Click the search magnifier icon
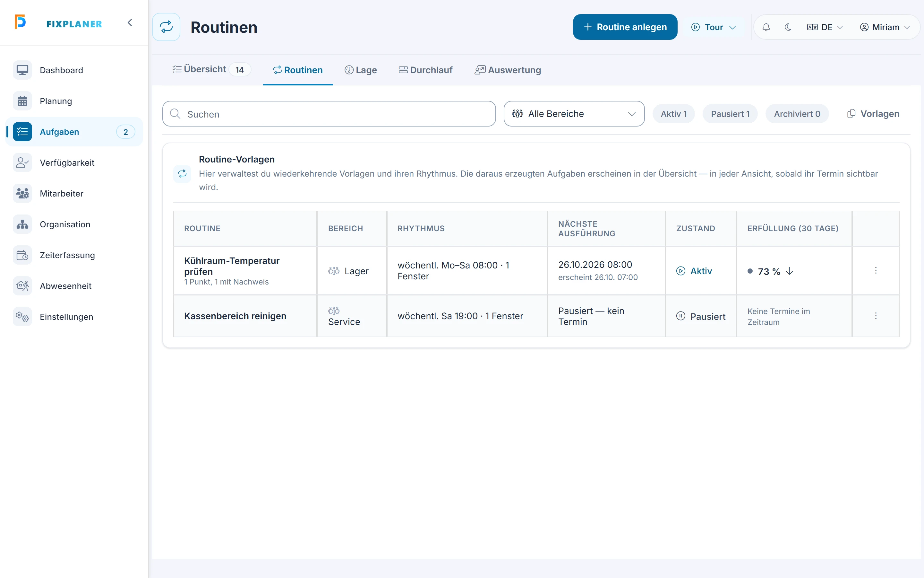This screenshot has height=578, width=924. click(x=175, y=114)
